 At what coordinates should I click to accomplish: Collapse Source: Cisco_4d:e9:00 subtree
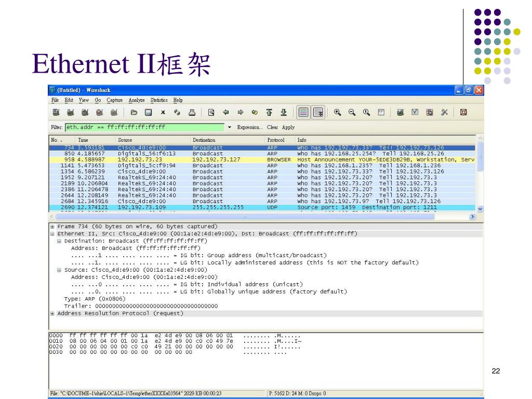point(59,270)
